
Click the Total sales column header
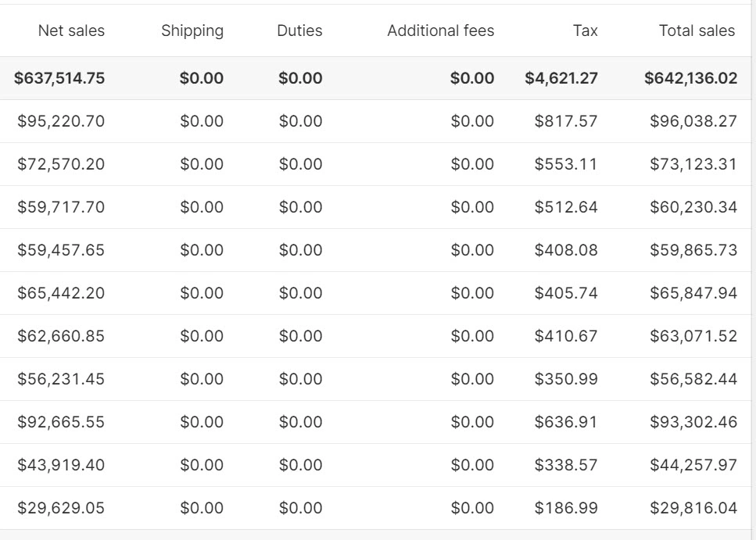pos(697,31)
